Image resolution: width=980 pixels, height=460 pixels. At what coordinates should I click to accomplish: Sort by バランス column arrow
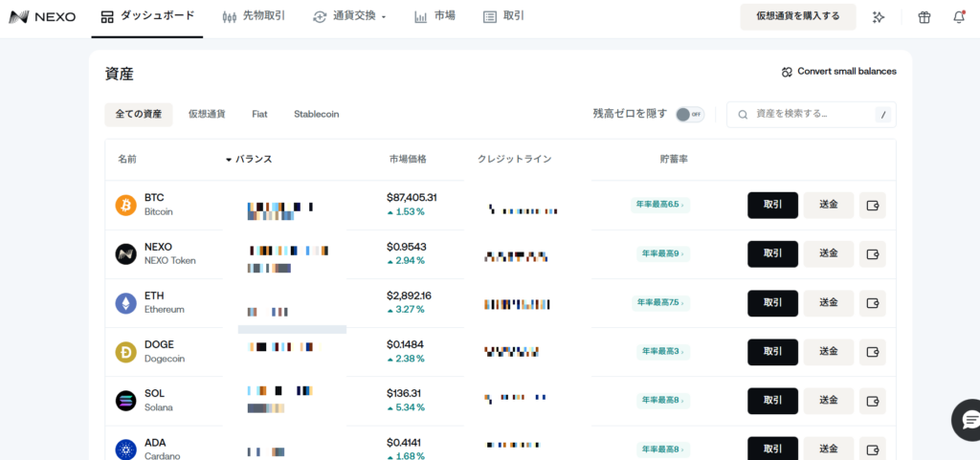tap(229, 160)
